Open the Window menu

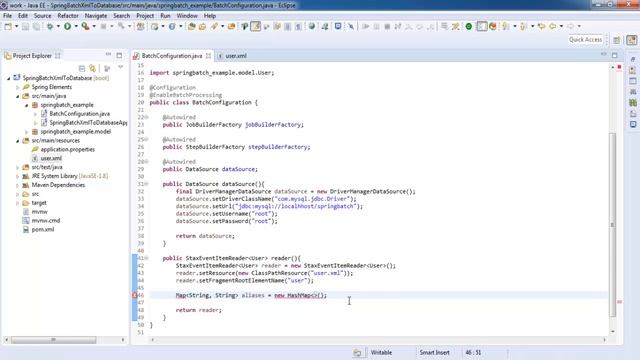187,16
